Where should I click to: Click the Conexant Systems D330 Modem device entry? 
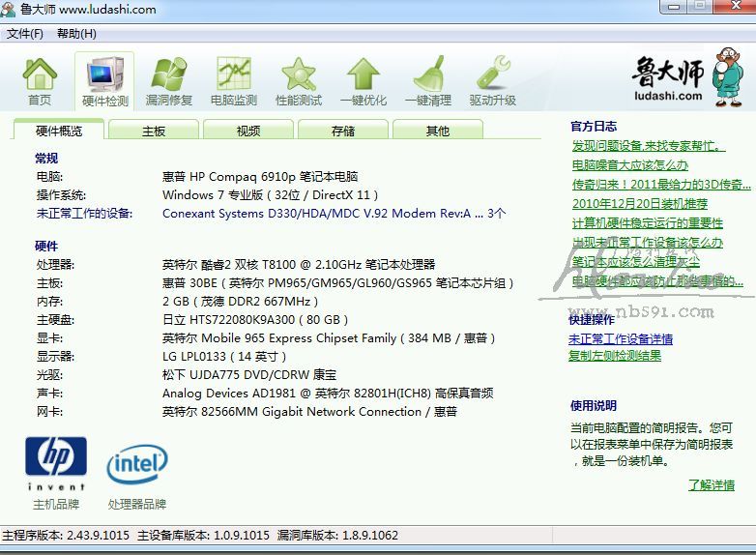(x=334, y=213)
